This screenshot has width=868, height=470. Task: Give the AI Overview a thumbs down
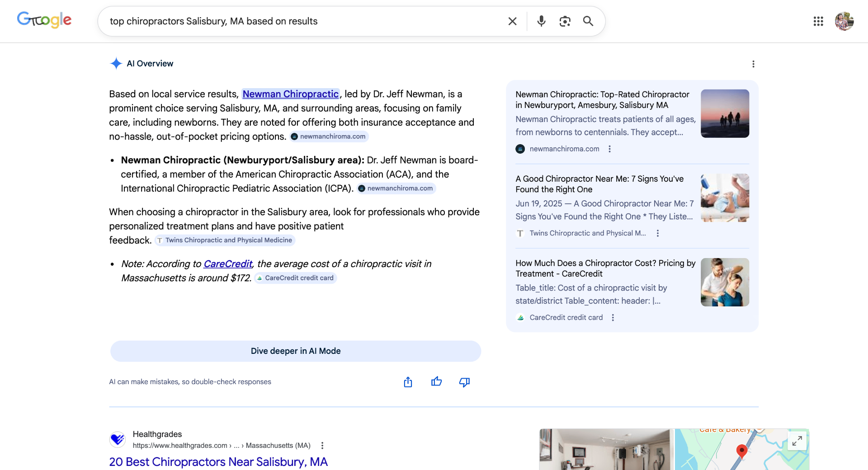click(x=464, y=382)
